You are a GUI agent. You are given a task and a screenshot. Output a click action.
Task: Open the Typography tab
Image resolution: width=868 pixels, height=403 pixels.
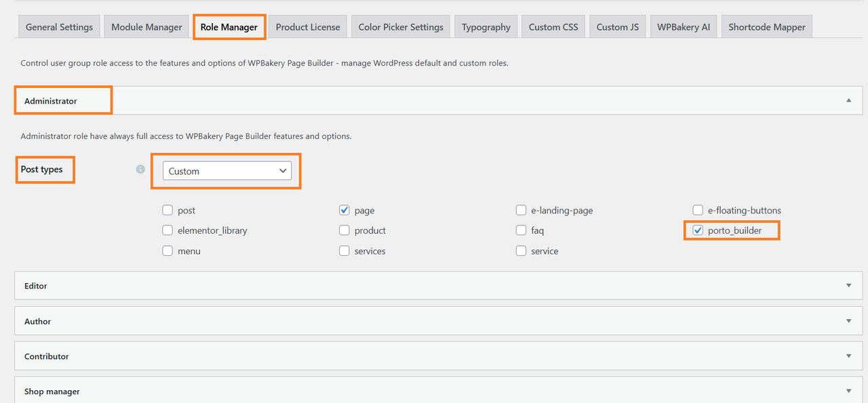tap(486, 27)
